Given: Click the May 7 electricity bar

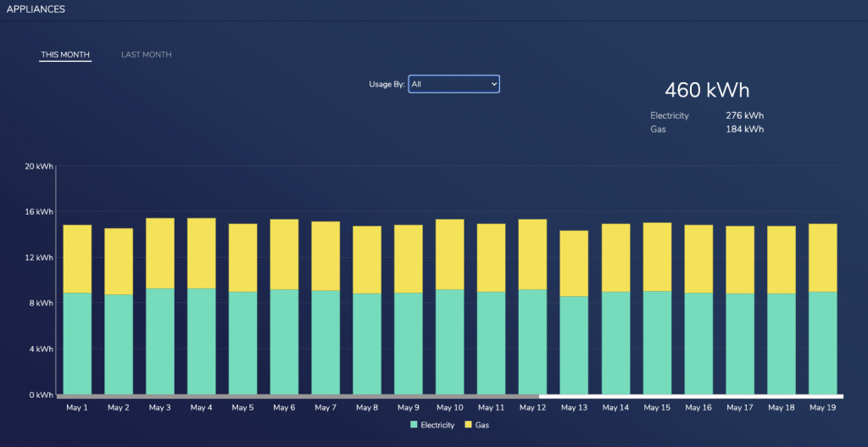Looking at the screenshot, I should tap(325, 343).
